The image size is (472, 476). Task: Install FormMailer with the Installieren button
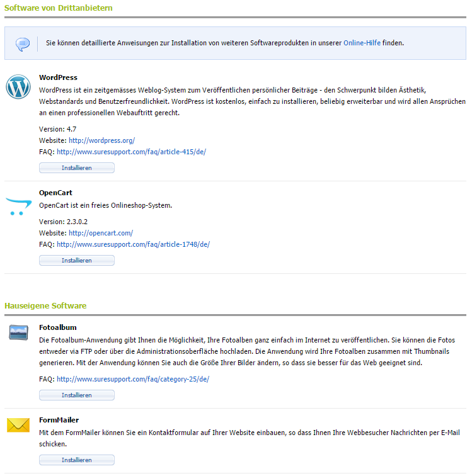77,460
